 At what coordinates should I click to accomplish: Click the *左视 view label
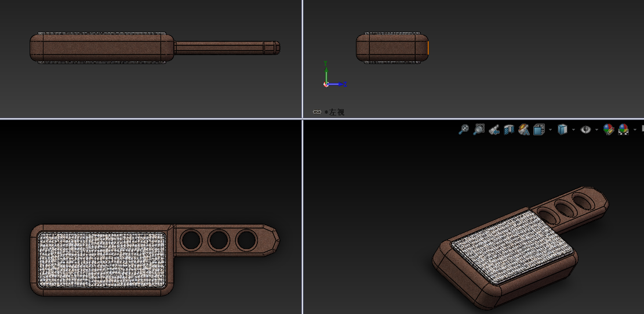point(334,112)
